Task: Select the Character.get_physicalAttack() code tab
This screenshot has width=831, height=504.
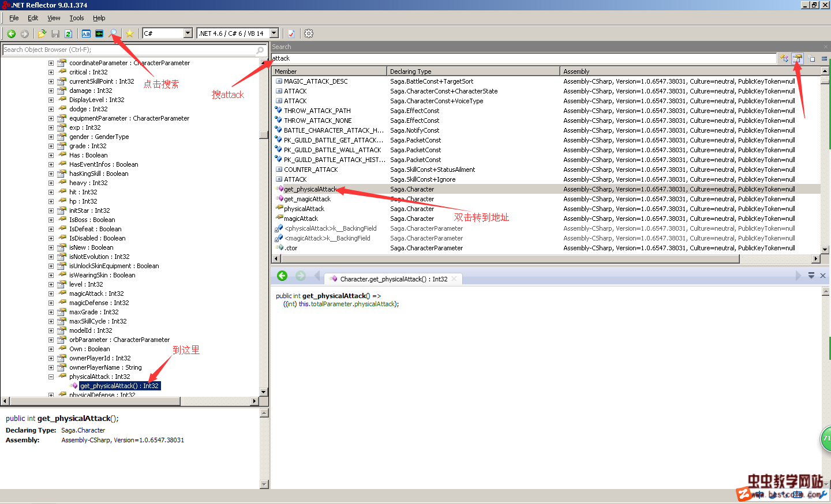Action: (x=392, y=279)
